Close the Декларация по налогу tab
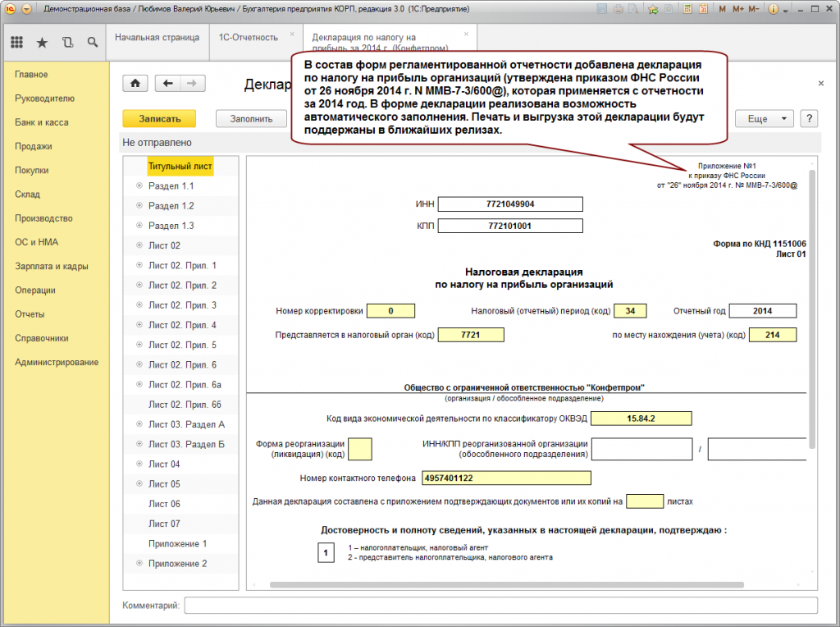Viewport: 840px width, 627px height. 466,34
